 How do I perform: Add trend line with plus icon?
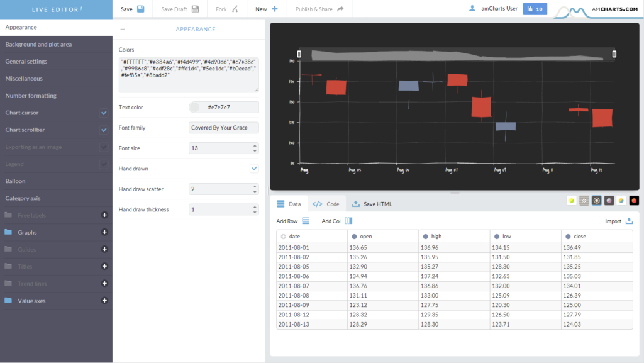point(104,283)
